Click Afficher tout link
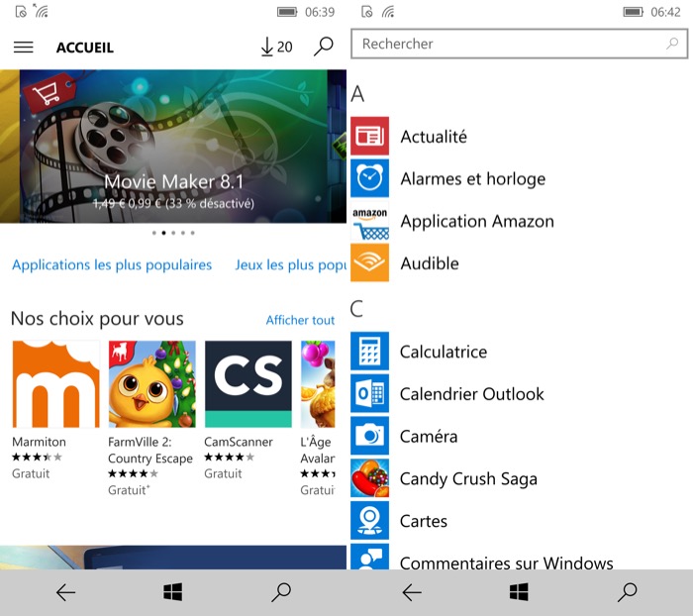Screen dimensions: 693x616 click(300, 320)
